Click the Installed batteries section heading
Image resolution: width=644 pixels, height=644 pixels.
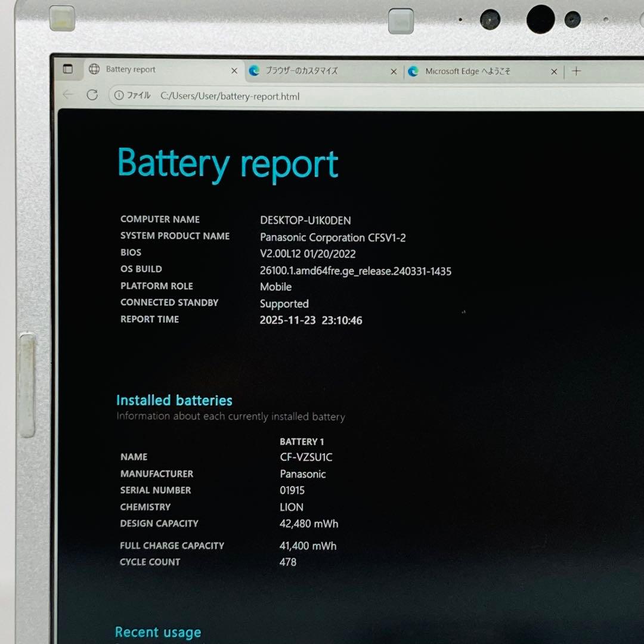pos(174,400)
